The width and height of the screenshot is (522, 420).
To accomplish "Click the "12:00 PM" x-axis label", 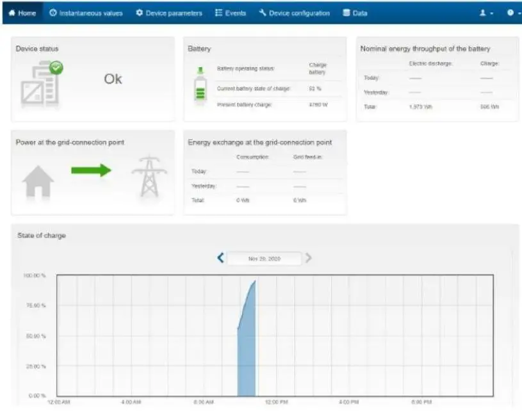I will pos(276,402).
